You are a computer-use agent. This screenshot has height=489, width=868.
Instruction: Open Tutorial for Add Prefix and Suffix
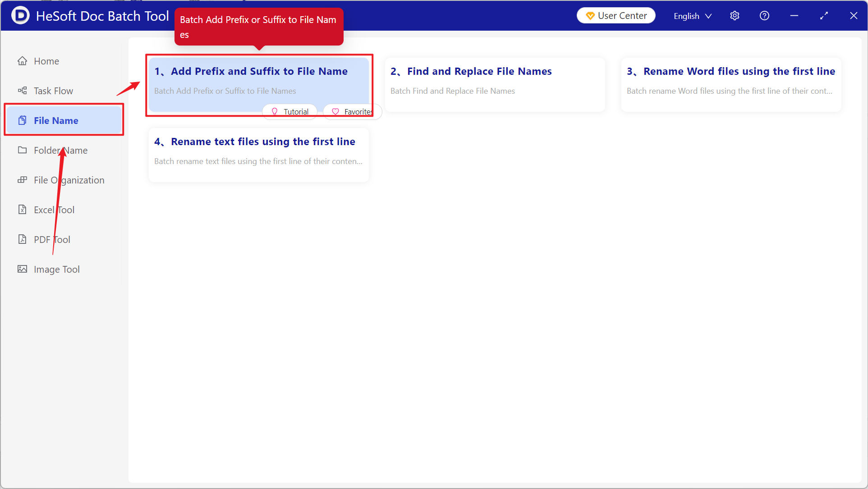290,111
